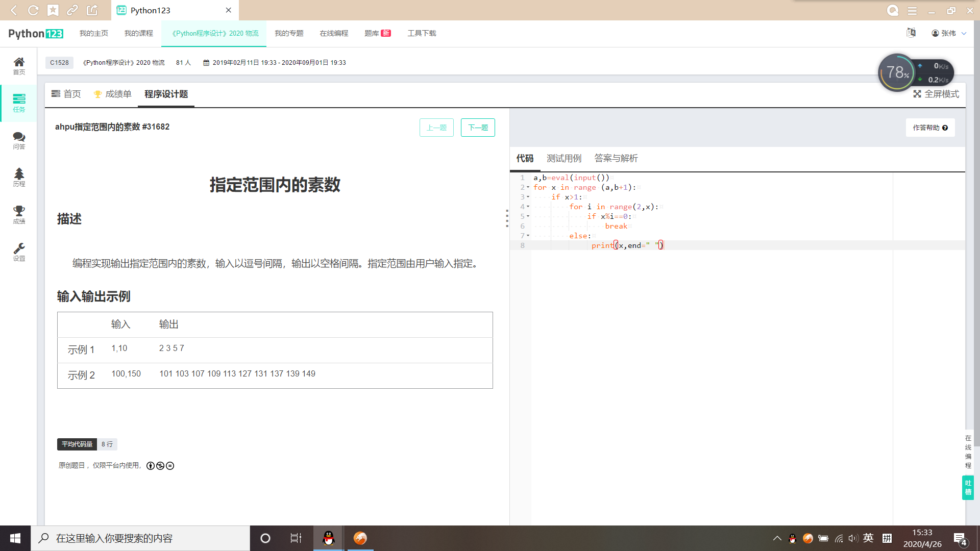Open the 问答 Q&A sidebar icon

coord(19,140)
